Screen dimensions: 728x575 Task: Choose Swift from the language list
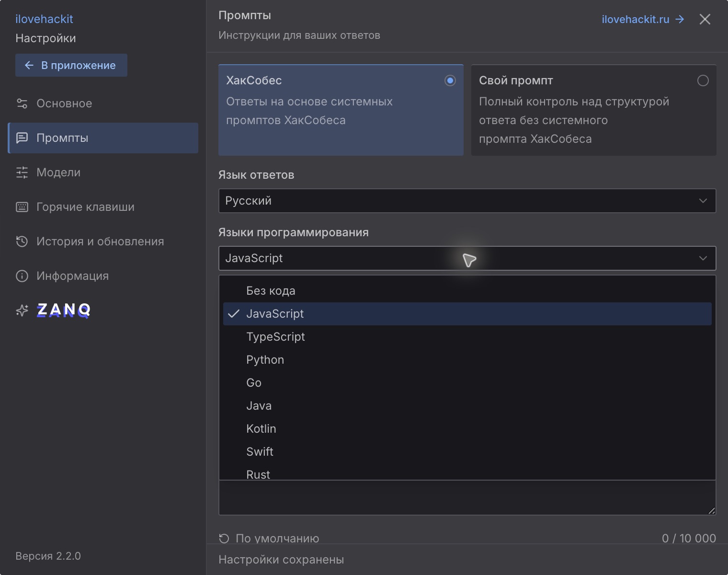pos(467,452)
